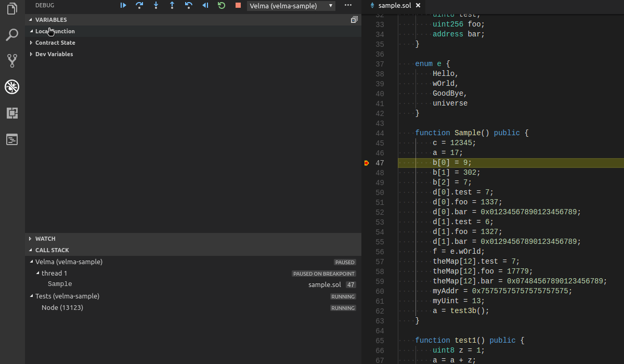Open the Explorer view in activity bar
Viewport: 624px width, 364px height.
(x=12, y=9)
